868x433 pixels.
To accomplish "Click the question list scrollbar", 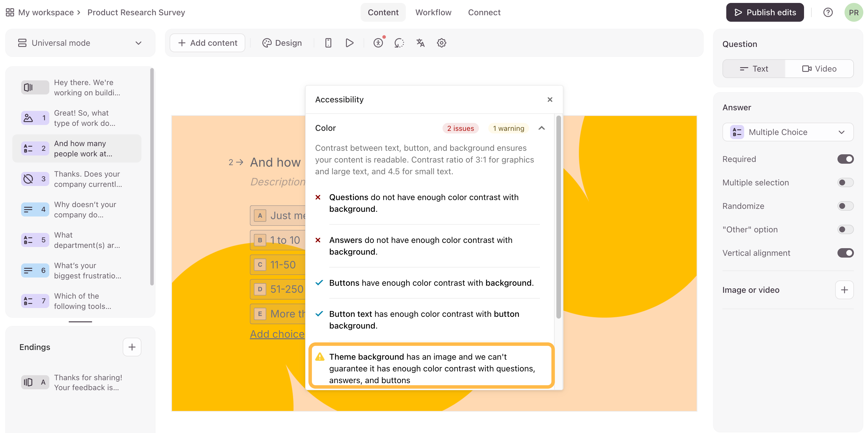I will [152, 177].
